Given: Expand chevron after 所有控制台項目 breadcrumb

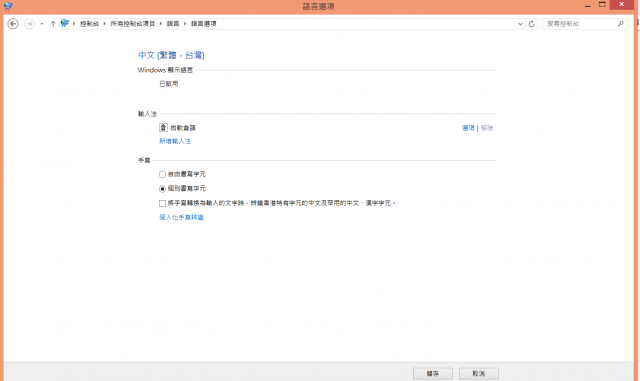Looking at the screenshot, I should click(161, 24).
